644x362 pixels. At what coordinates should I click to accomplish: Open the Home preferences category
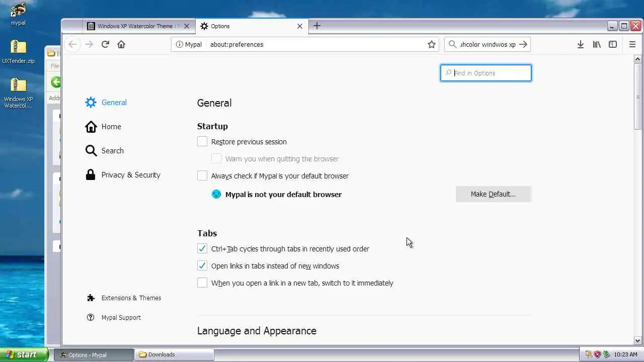[x=103, y=127]
